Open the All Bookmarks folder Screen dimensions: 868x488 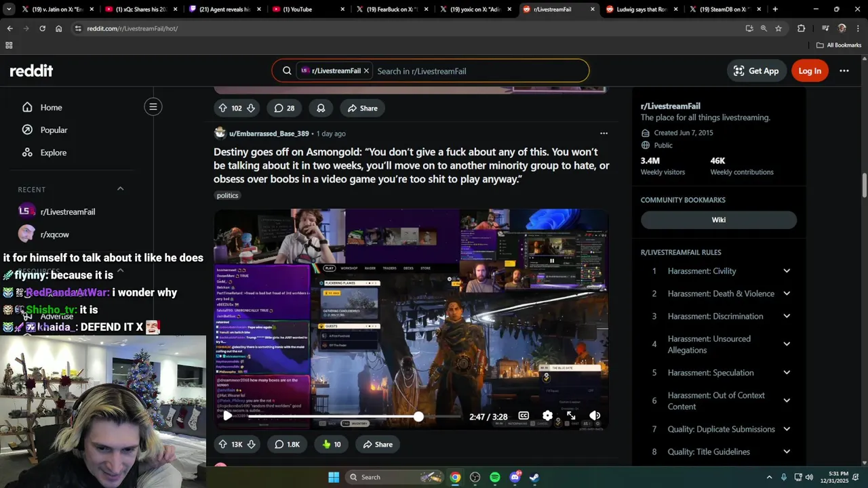point(839,45)
